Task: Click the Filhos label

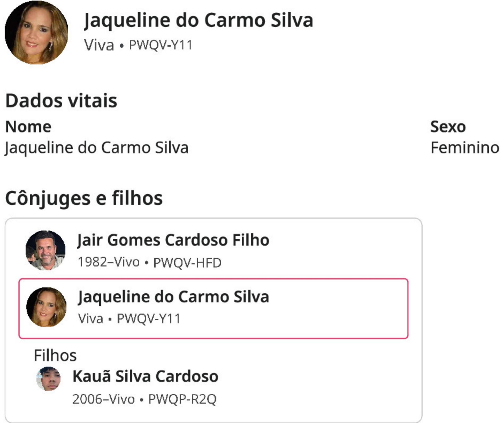Action: pyautogui.click(x=55, y=355)
